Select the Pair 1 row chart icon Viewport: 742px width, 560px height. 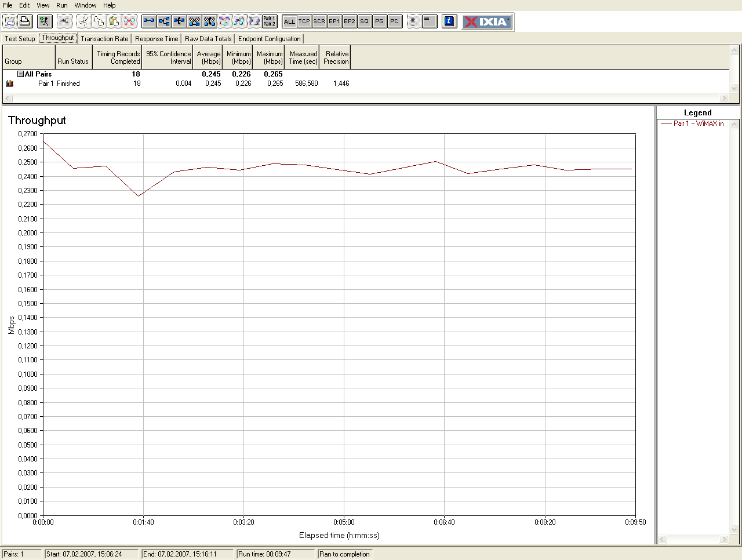point(9,83)
